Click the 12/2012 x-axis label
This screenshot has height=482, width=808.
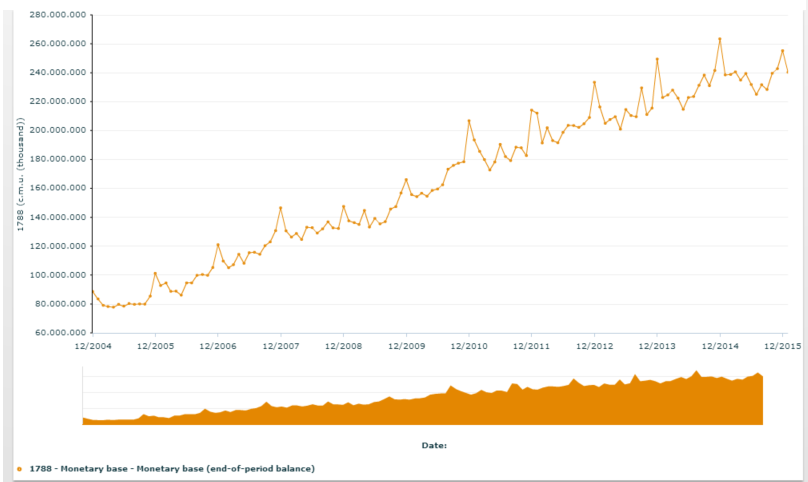pyautogui.click(x=595, y=346)
